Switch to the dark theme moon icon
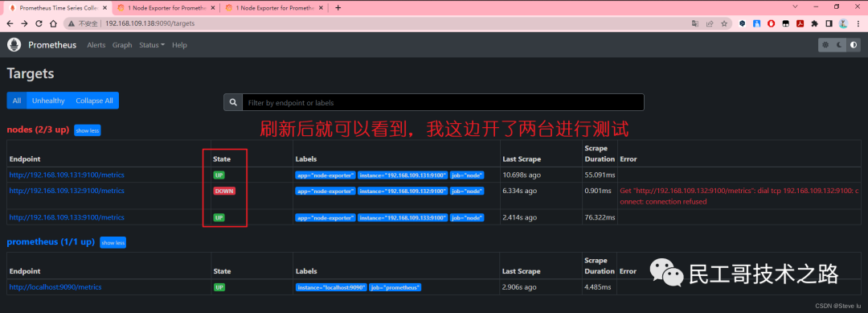Screen dimensions: 868x313 coord(840,45)
